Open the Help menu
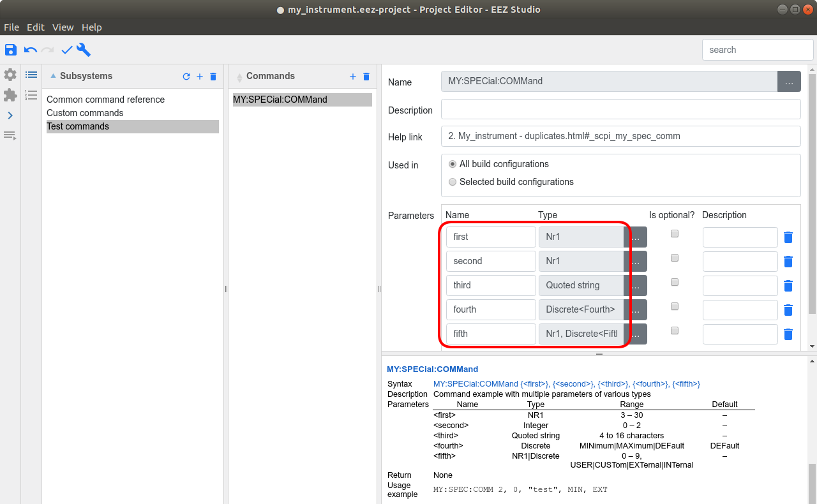Viewport: 817px width, 504px height. [x=91, y=27]
